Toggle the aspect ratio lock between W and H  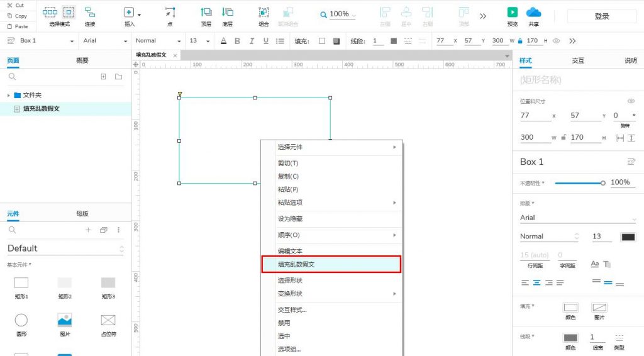[x=563, y=138]
